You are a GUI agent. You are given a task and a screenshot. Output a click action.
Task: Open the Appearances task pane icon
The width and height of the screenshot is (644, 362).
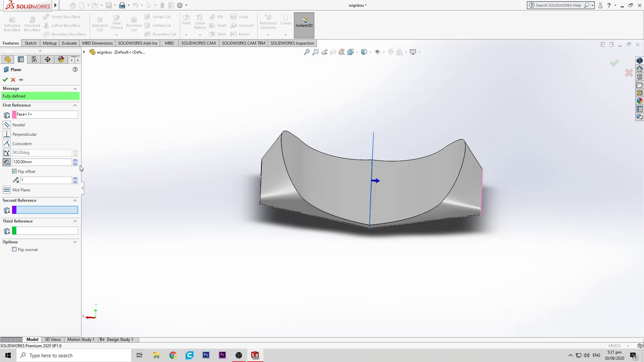click(x=640, y=101)
